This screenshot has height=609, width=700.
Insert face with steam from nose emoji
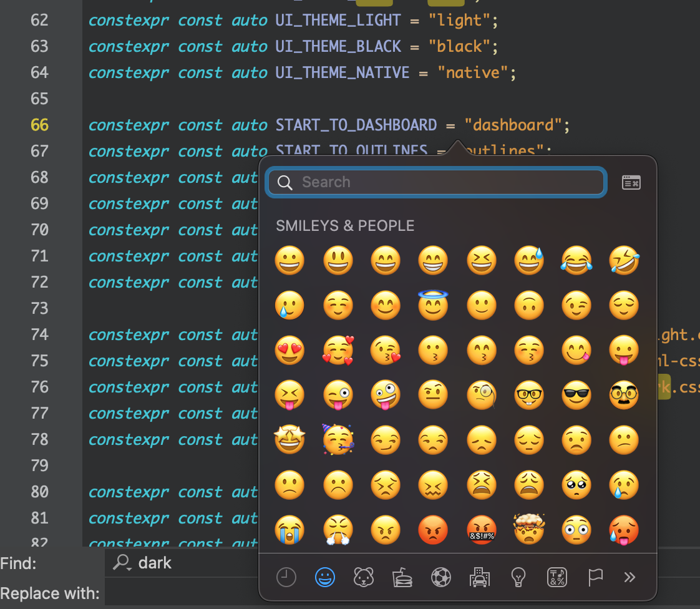point(338,530)
